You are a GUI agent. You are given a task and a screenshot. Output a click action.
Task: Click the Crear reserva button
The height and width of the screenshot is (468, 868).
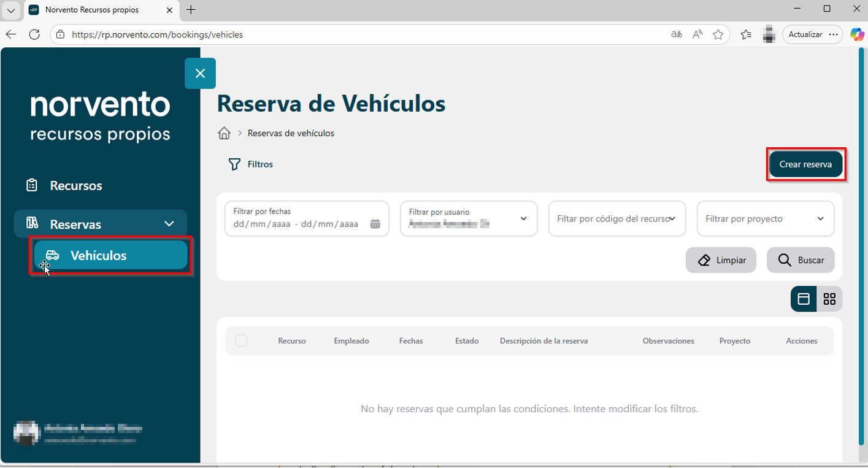(805, 164)
